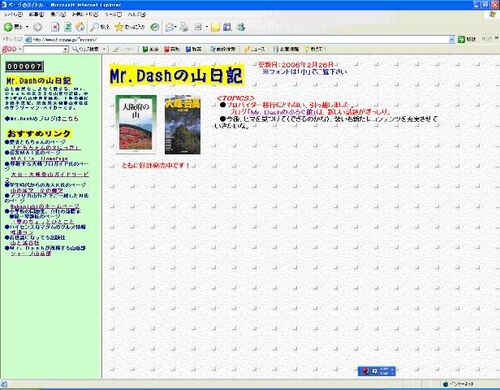500x390 pixels.
Task: Click the goo logo on goo toolbar
Action: [x=9, y=49]
